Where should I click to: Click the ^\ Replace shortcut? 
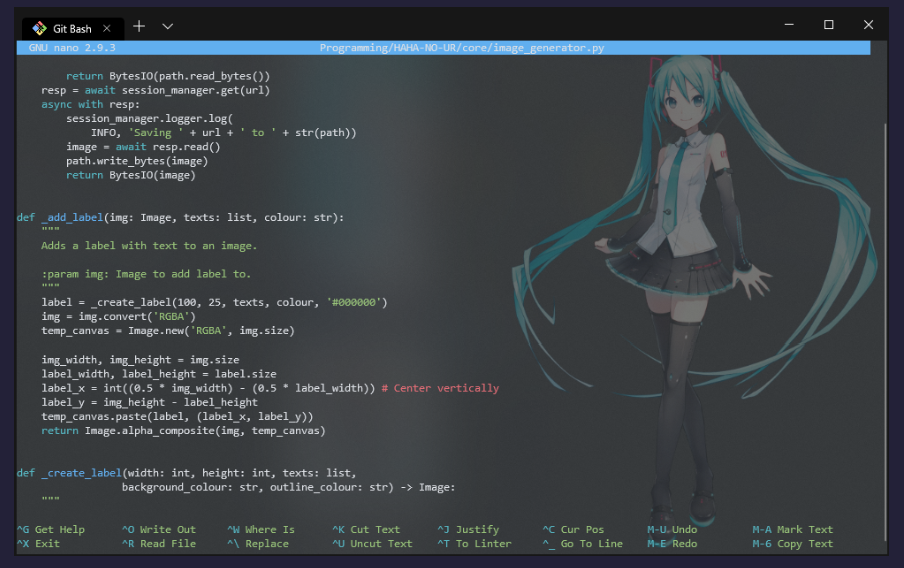point(258,544)
